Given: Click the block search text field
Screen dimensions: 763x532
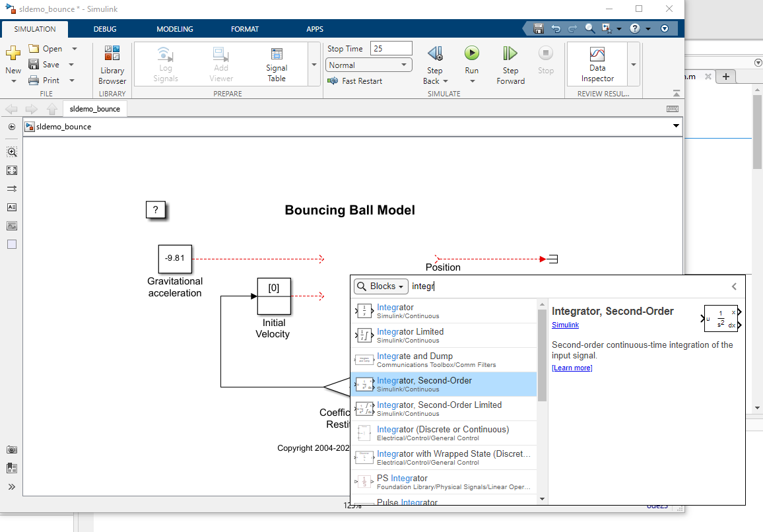Looking at the screenshot, I should pyautogui.click(x=567, y=286).
